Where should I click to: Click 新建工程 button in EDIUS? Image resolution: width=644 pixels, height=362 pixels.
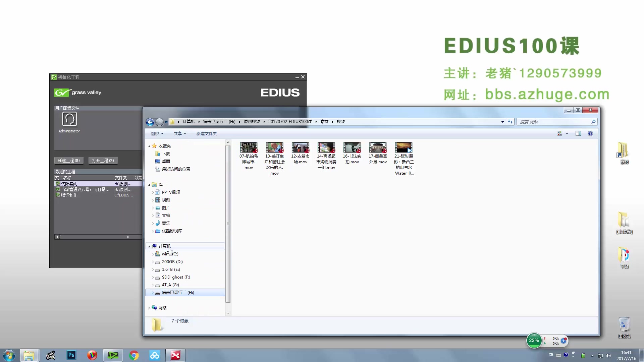pos(69,161)
